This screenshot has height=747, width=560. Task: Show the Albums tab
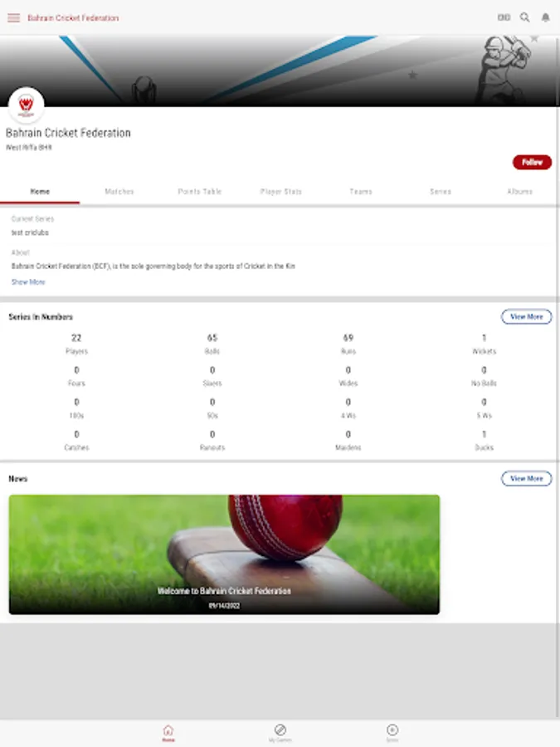point(519,192)
